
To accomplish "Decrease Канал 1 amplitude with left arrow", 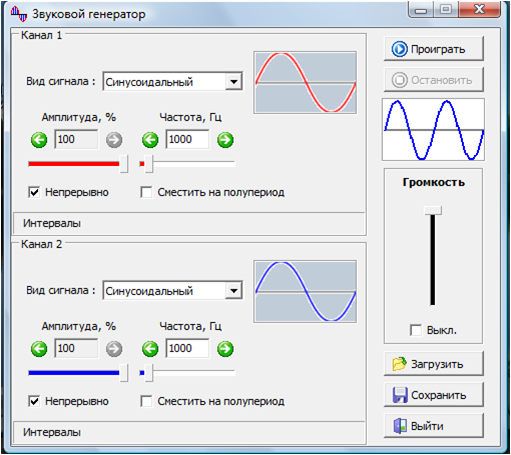I will (x=39, y=140).
